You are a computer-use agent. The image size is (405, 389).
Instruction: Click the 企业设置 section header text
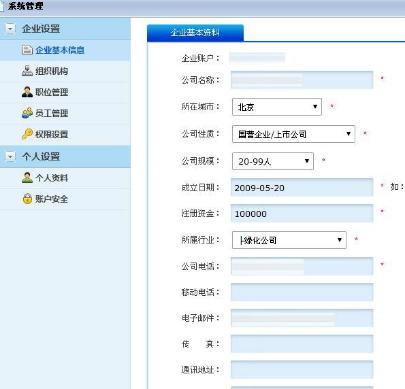41,29
